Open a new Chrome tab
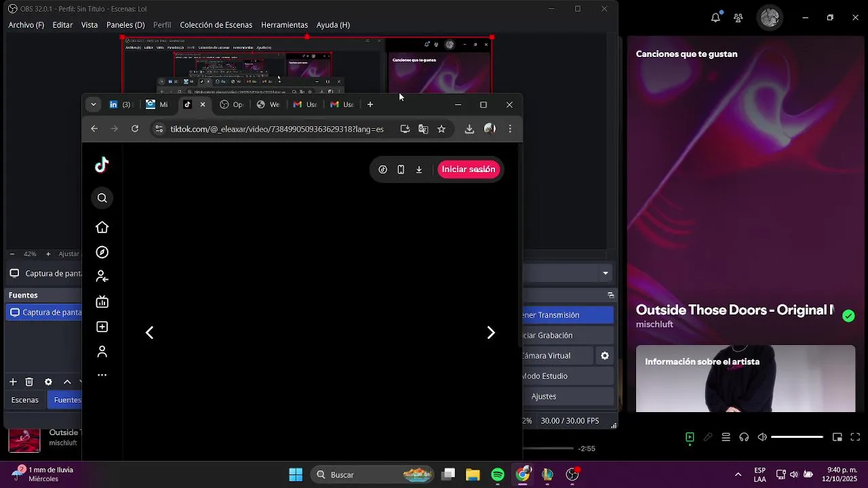This screenshot has width=868, height=488. [370, 104]
